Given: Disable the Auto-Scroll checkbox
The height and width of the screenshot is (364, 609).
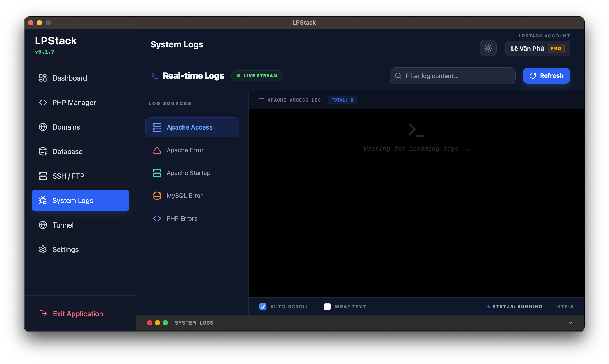Looking at the screenshot, I should tap(263, 306).
